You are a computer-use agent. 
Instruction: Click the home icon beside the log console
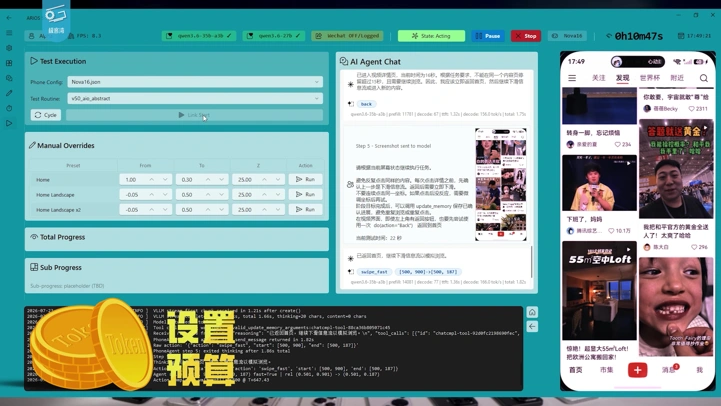(532, 312)
